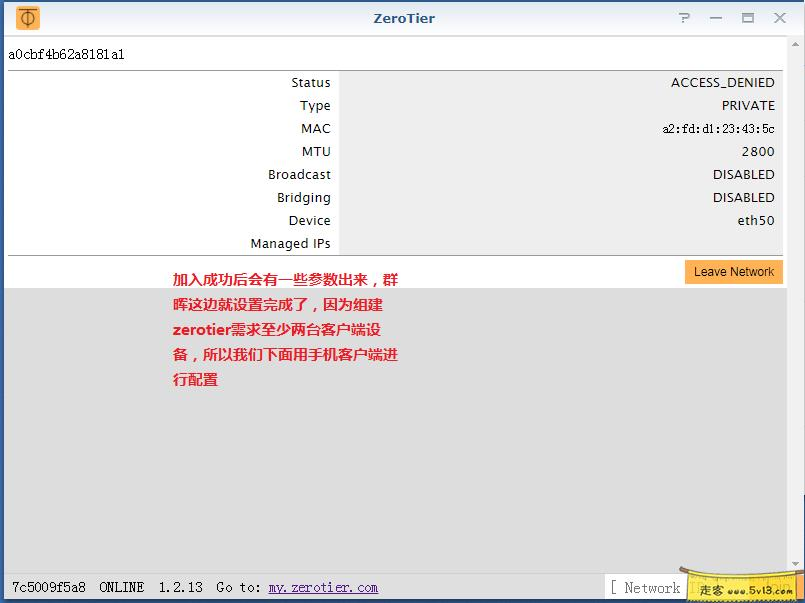
Task: Click the Type label
Action: tap(315, 106)
